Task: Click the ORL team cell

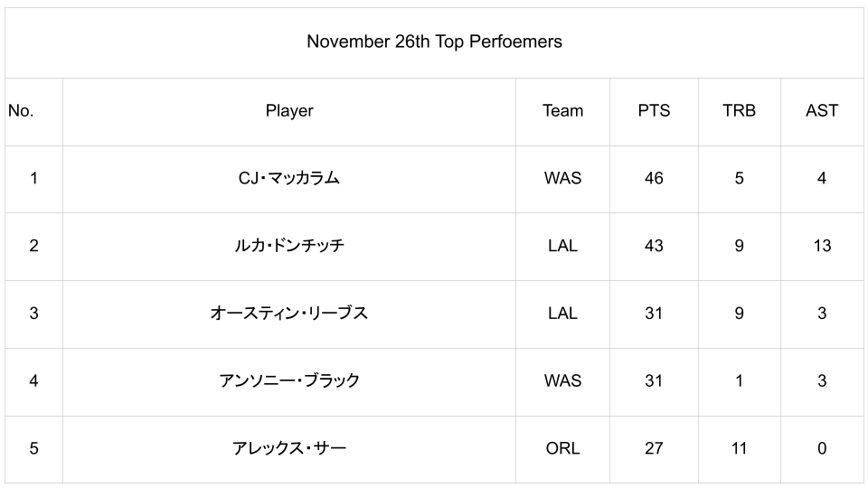Action: tap(562, 448)
